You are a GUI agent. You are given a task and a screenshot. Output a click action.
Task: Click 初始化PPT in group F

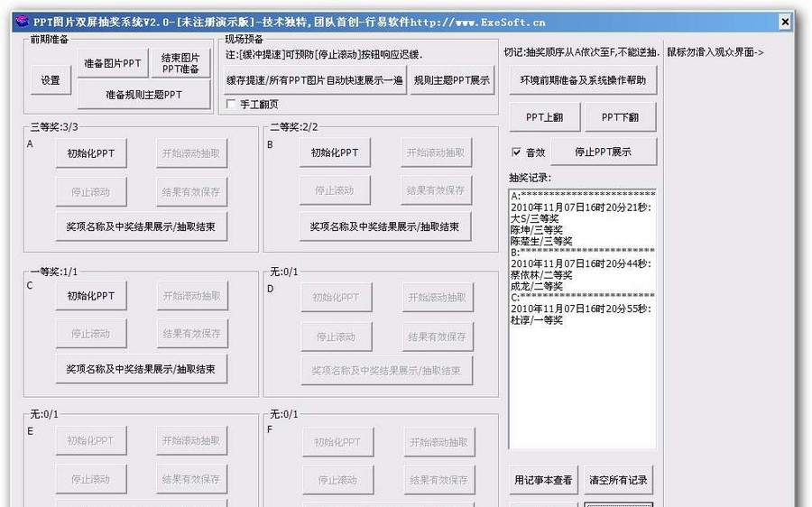tap(337, 442)
